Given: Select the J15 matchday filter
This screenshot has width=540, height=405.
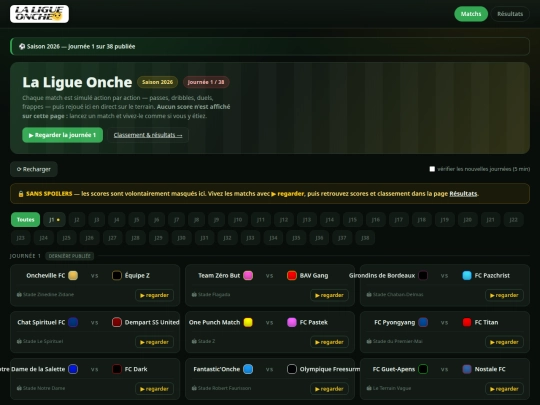Looking at the screenshot, I should coord(353,220).
